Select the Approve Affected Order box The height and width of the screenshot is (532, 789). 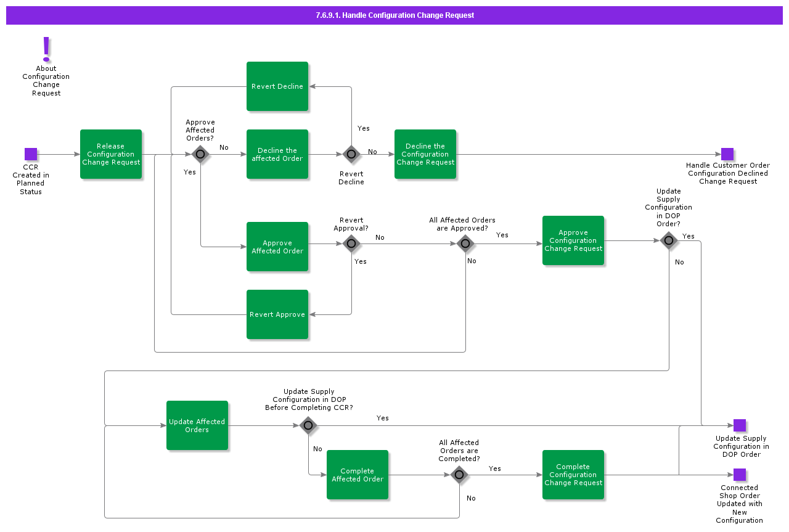(x=277, y=247)
